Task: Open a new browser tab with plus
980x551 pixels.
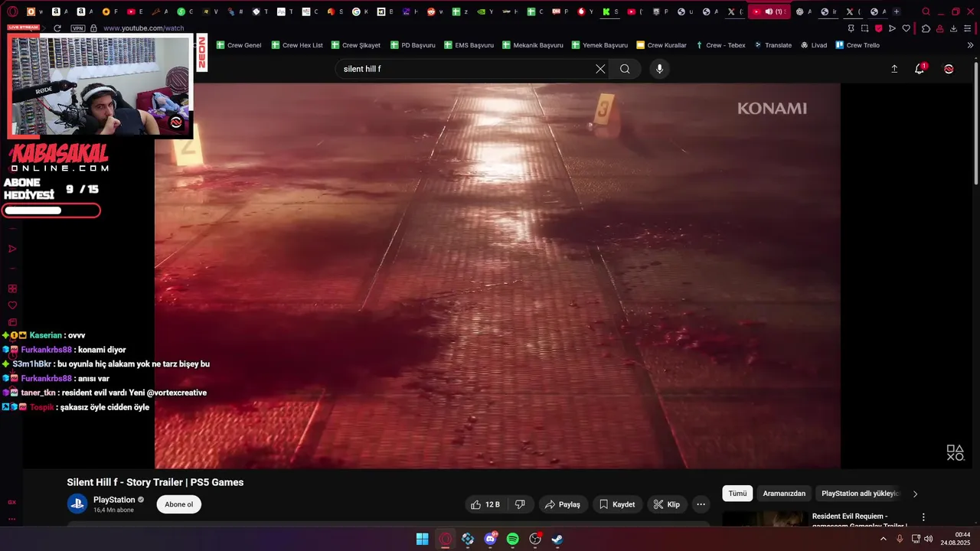Action: [x=897, y=11]
